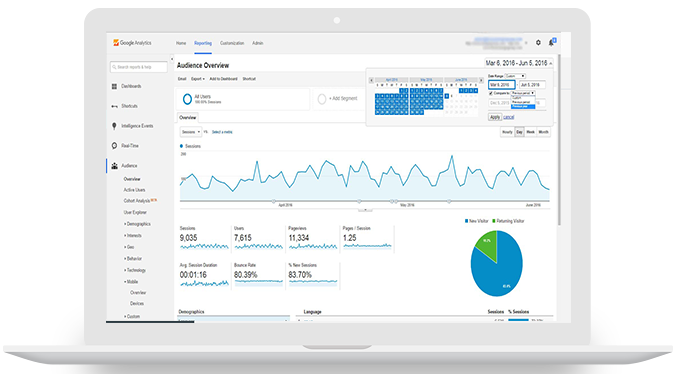Click the Audience people icon
678x374 pixels.
point(115,166)
